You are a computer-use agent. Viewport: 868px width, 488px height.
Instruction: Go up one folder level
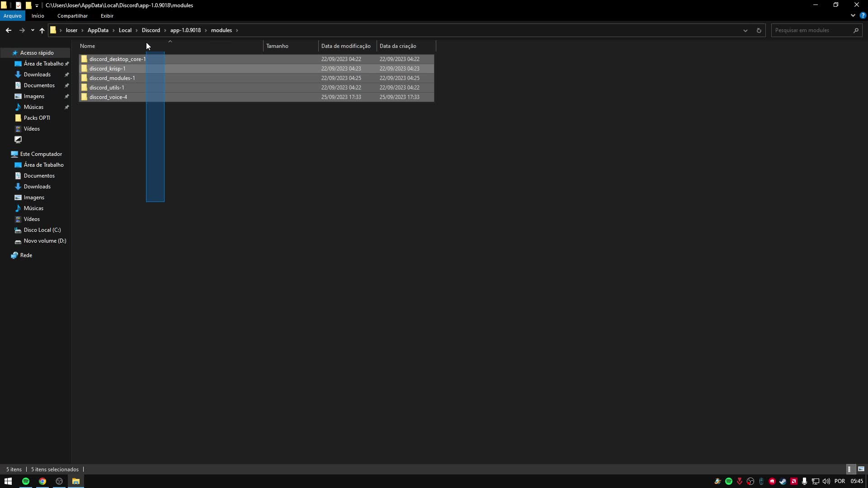[x=42, y=30]
